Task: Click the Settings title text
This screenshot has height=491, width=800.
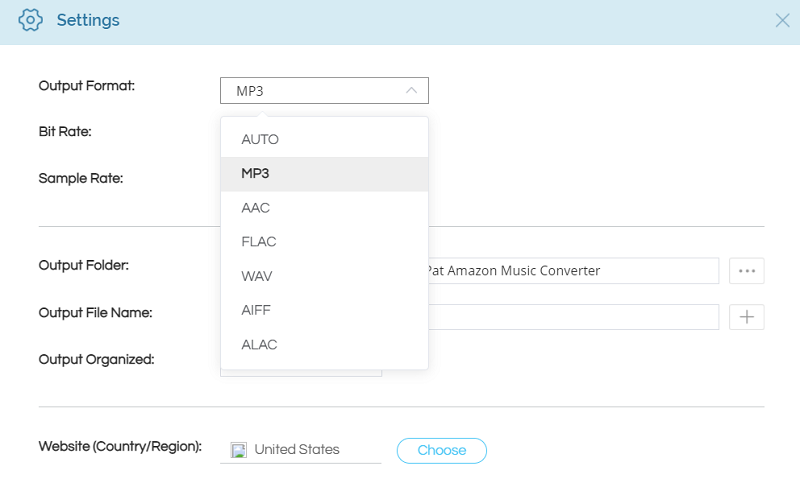Action: tap(88, 20)
